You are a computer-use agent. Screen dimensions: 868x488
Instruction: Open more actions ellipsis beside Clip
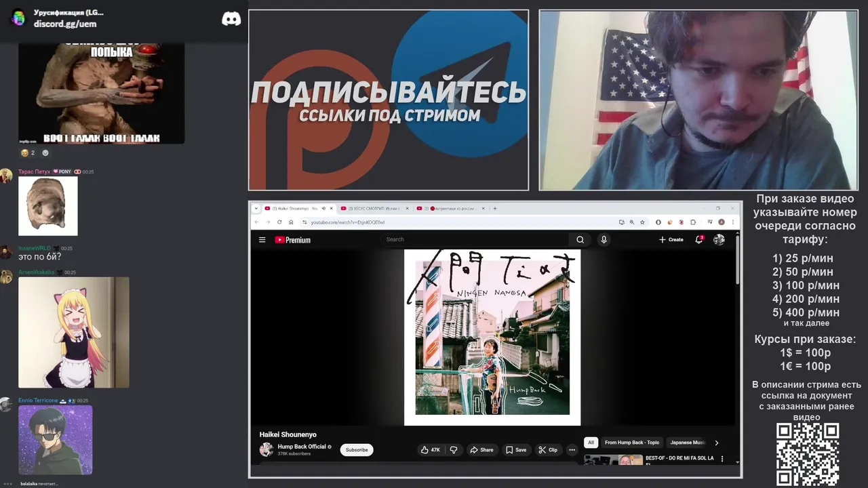click(x=572, y=449)
